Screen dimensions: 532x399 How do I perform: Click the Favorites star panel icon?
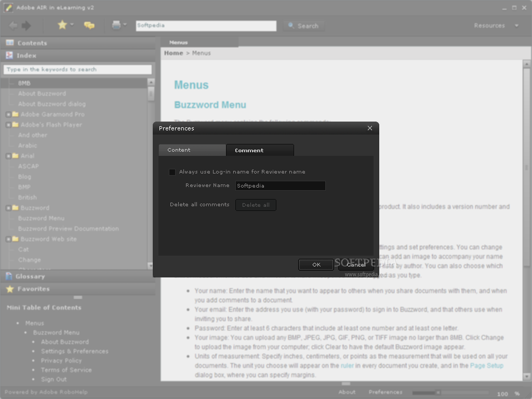pyautogui.click(x=10, y=289)
